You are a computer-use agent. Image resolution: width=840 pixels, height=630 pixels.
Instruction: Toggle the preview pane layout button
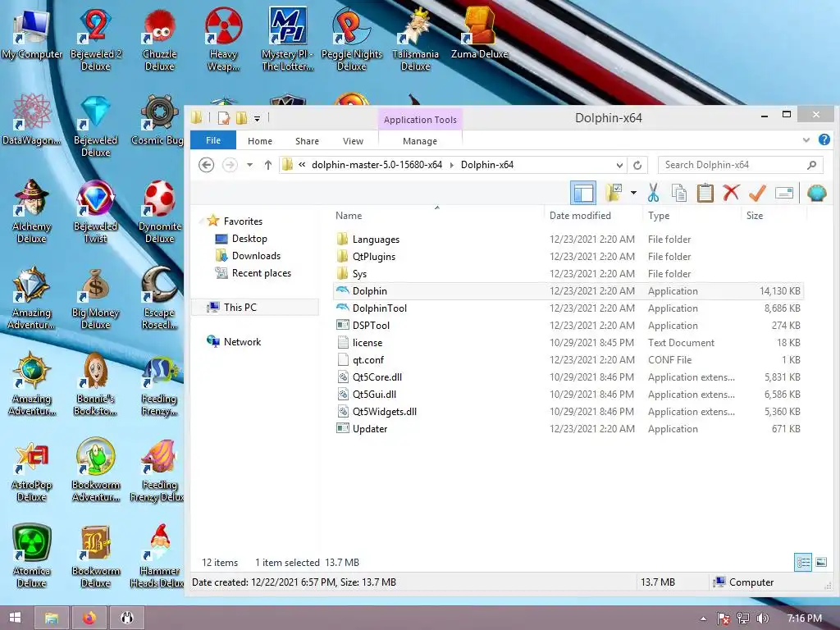coord(583,193)
